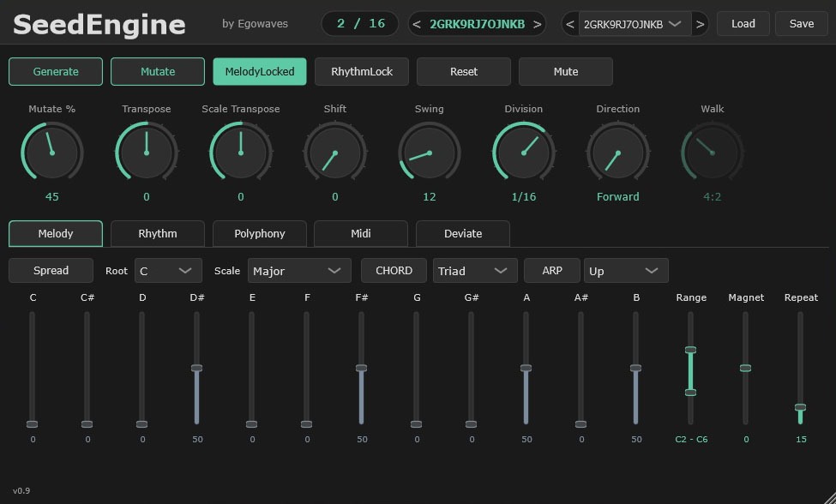Screen dimensions: 836x504
Task: Toggle the MelodyLocked button
Action: 260,71
